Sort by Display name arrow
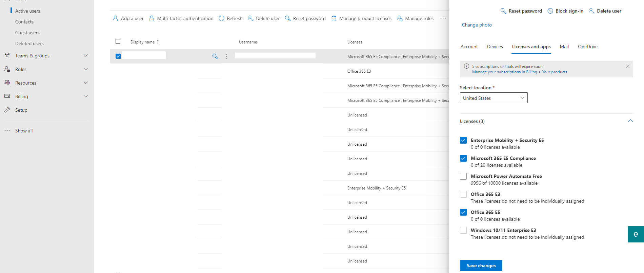 coord(158,42)
